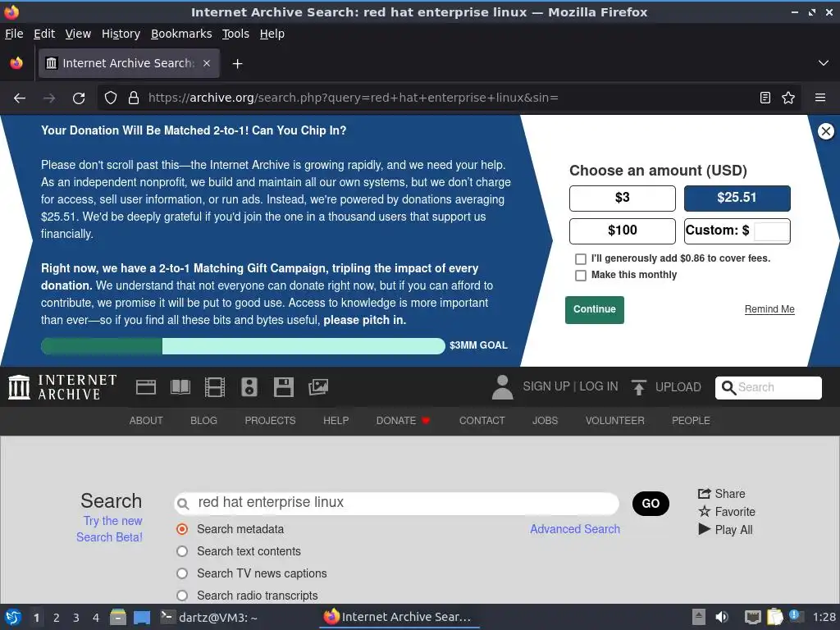Click the GO search button

[x=651, y=504]
